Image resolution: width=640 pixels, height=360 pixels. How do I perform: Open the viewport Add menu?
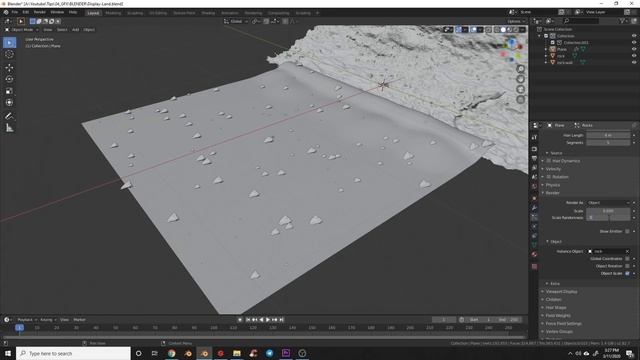(x=76, y=29)
